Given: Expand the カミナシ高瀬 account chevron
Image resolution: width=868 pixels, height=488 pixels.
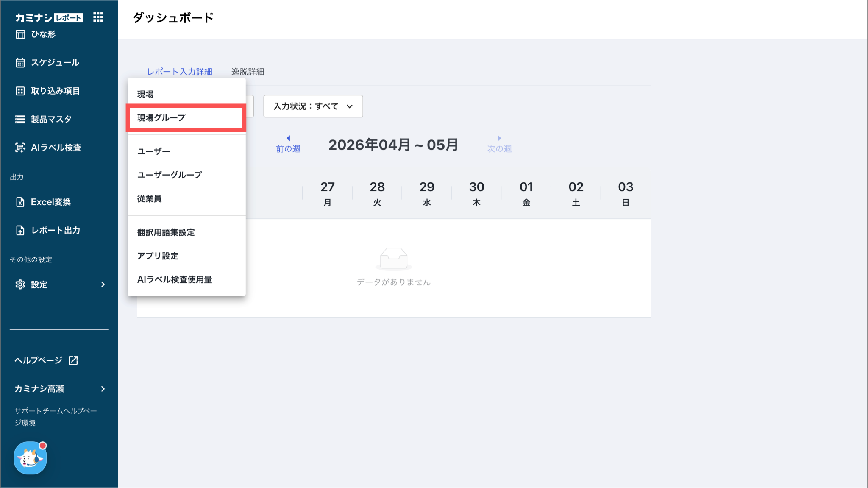Looking at the screenshot, I should coord(103,389).
